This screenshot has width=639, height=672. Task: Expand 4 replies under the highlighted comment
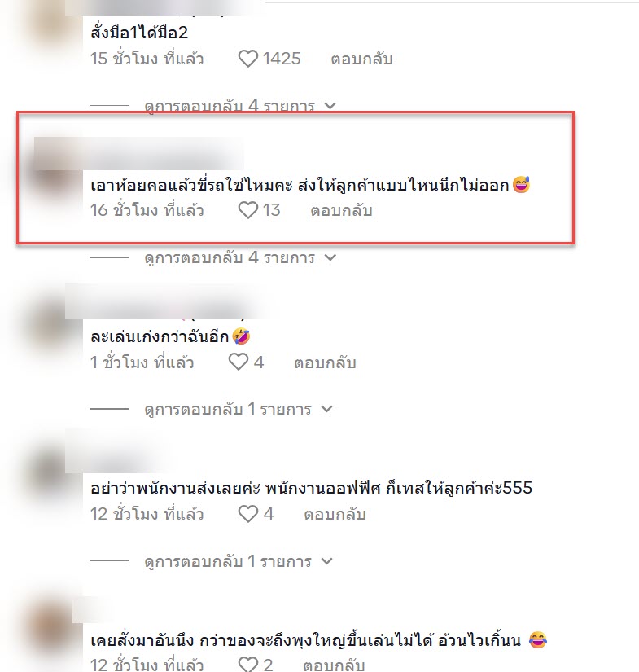240,257
